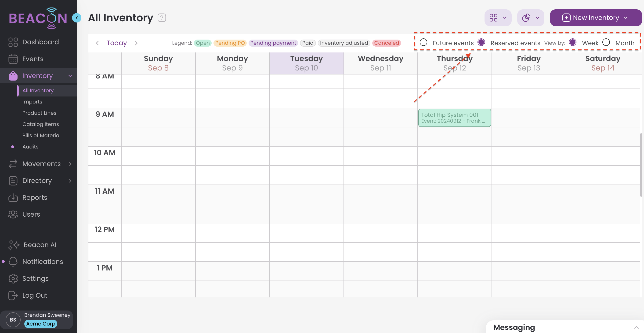Click the Events calendar icon

point(13,59)
